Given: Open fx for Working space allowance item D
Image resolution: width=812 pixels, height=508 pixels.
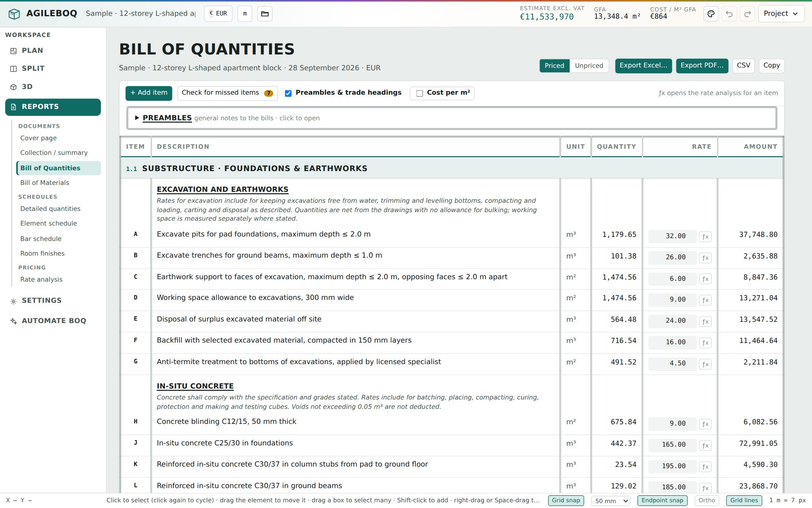Looking at the screenshot, I should coord(705,300).
